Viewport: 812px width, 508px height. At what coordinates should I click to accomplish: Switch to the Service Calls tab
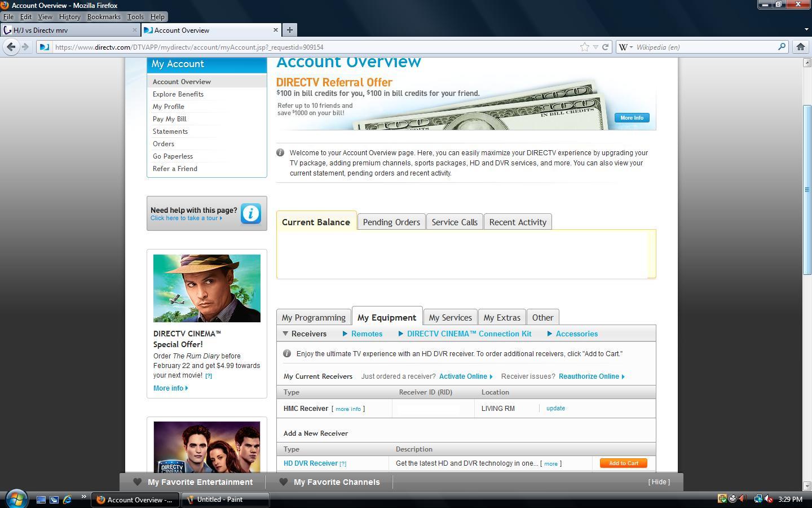[454, 222]
